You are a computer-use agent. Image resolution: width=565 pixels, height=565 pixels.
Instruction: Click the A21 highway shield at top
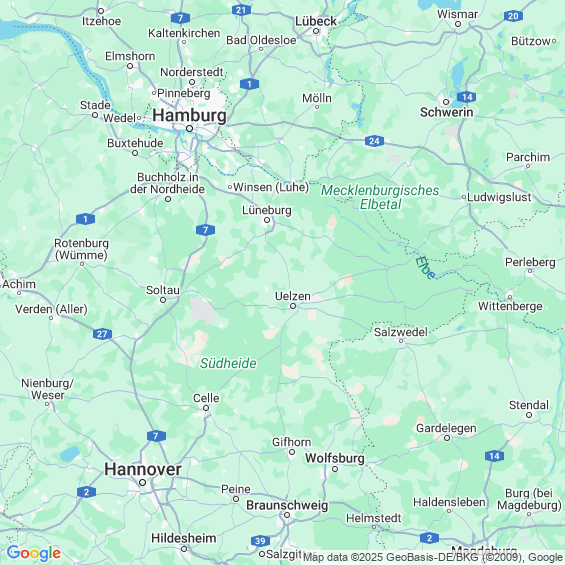click(241, 10)
